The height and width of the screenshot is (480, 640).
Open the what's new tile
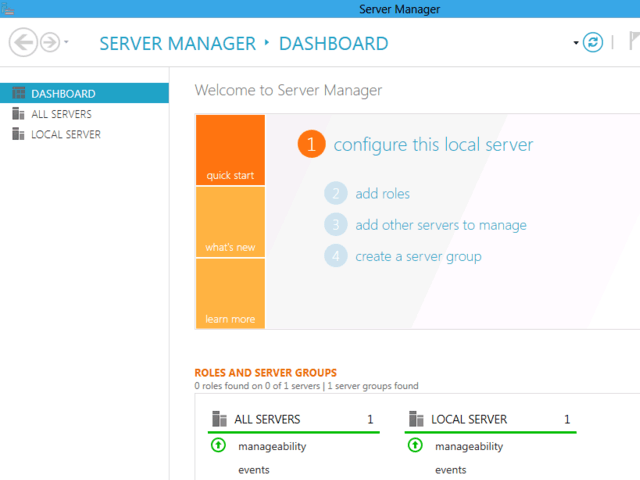[x=230, y=222]
